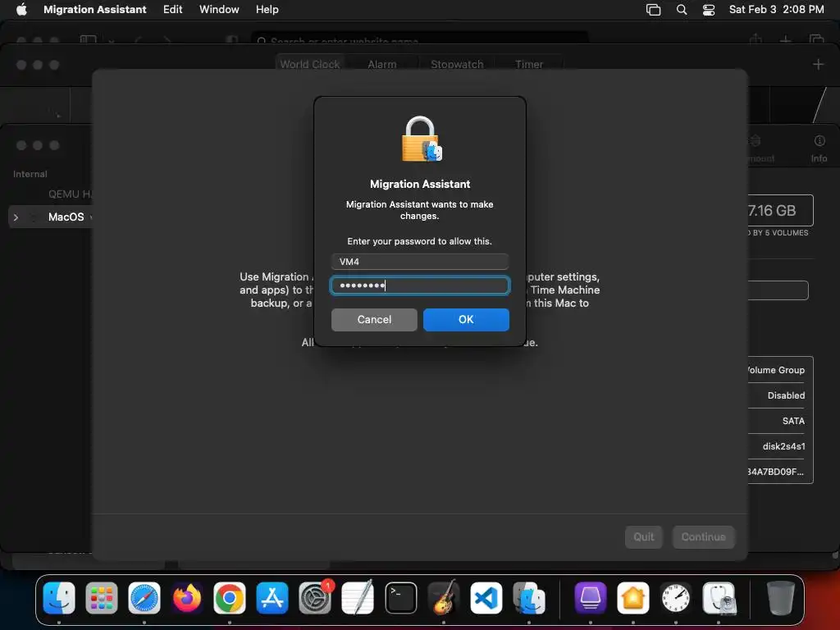
Task: Open the Help menu
Action: (267, 9)
